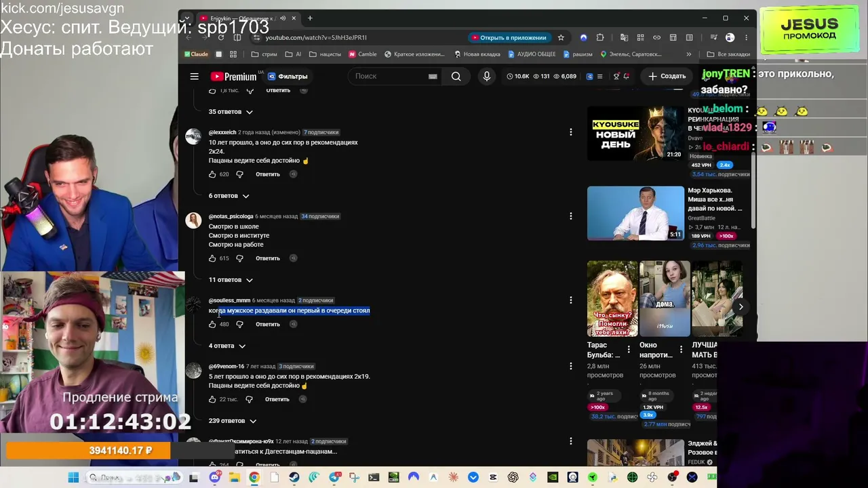868x488 pixels.
Task: Switch to Google Chrome in the taskbar
Action: click(254, 478)
